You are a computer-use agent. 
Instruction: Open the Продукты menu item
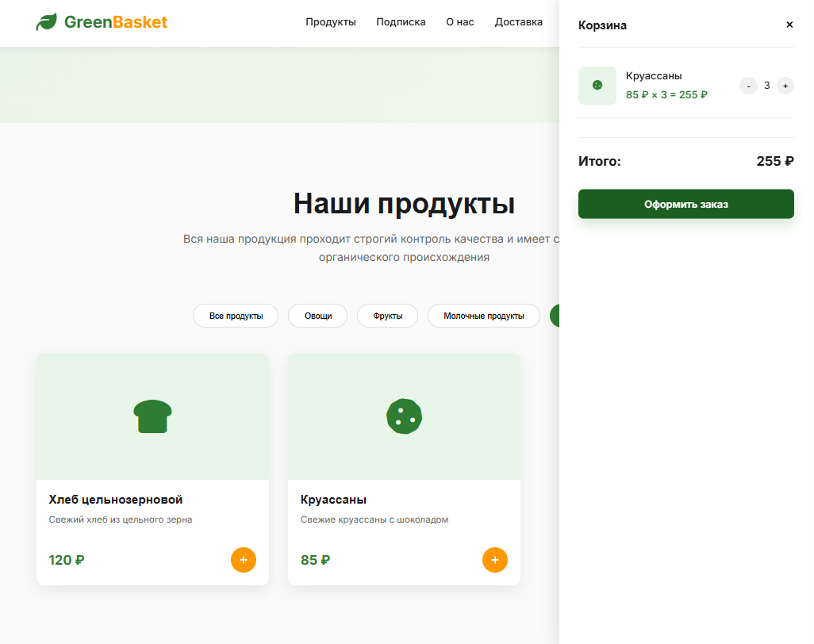pyautogui.click(x=331, y=21)
